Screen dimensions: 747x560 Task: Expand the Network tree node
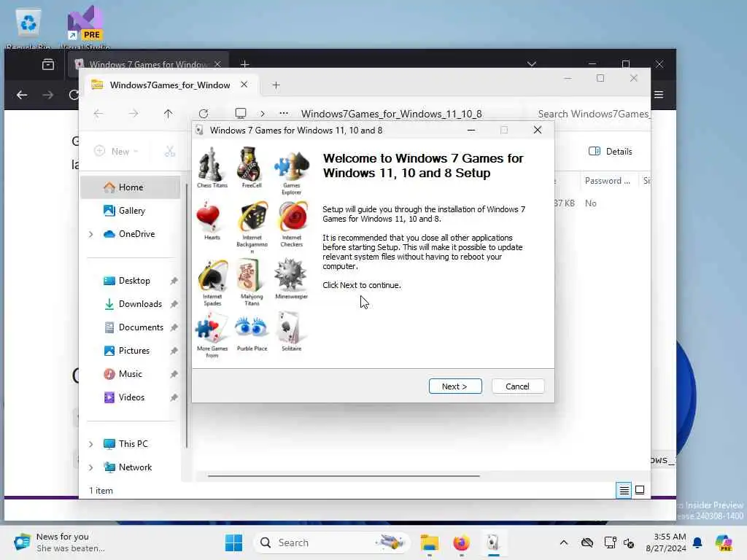coord(90,467)
